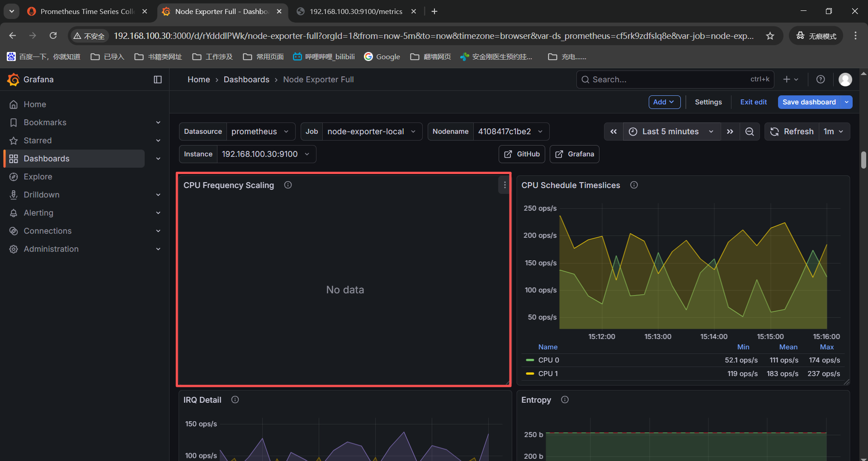Viewport: 868px width, 461px height.
Task: Open Connections in the sidebar
Action: [47, 231]
